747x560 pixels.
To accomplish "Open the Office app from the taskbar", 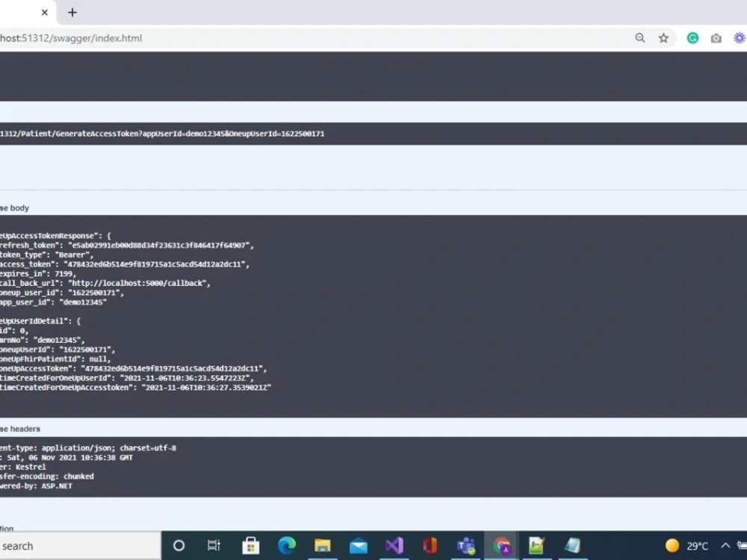I will 430,545.
